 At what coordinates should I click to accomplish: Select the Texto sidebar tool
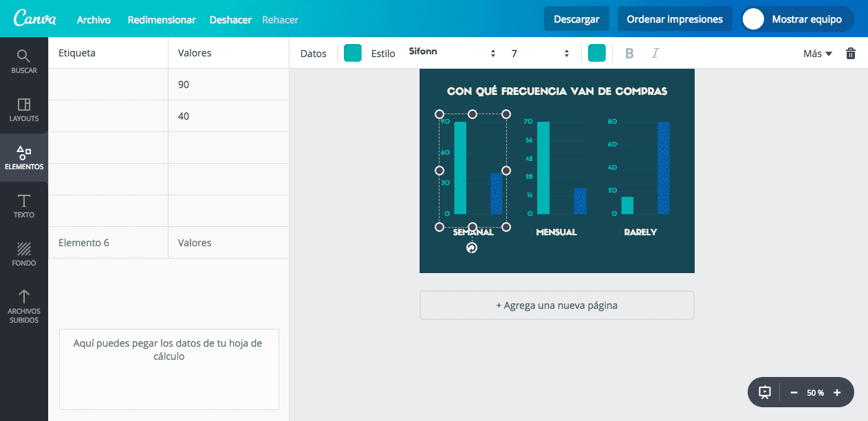click(x=24, y=206)
